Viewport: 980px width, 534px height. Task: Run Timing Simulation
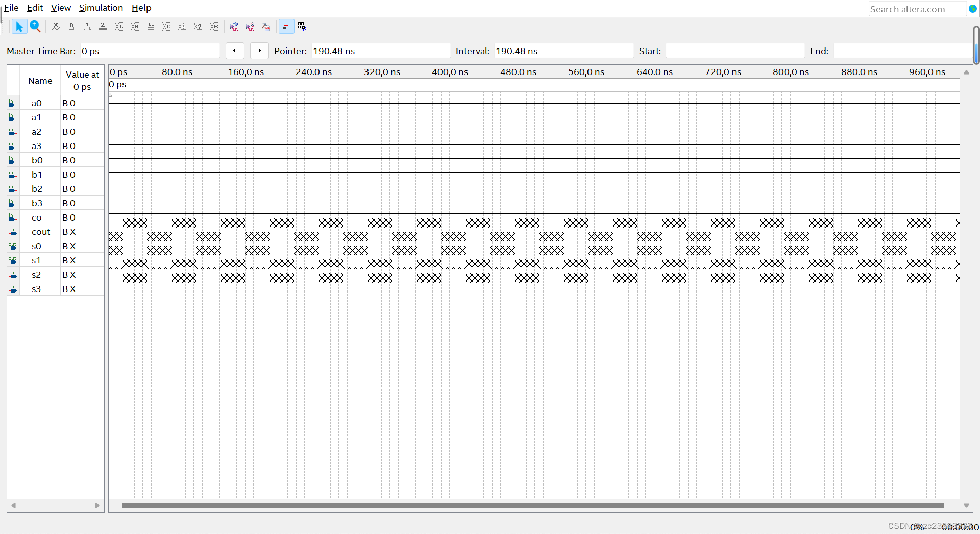click(250, 27)
